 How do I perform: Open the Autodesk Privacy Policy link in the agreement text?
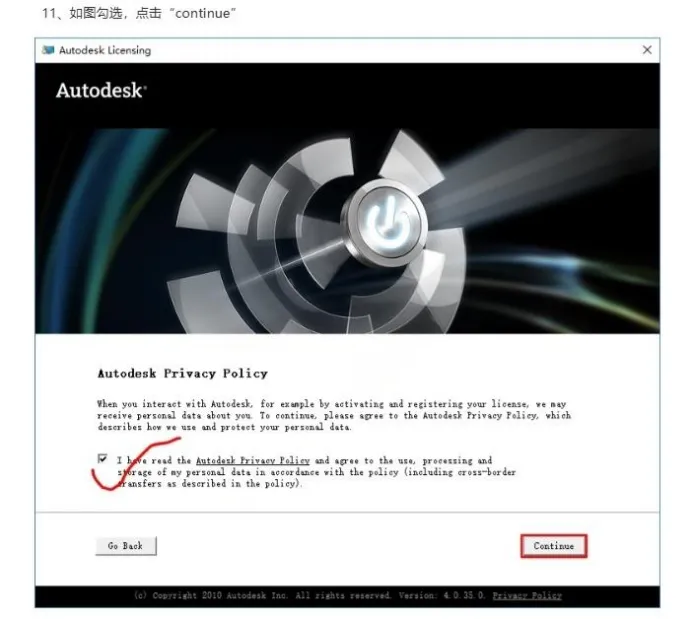[252, 461]
